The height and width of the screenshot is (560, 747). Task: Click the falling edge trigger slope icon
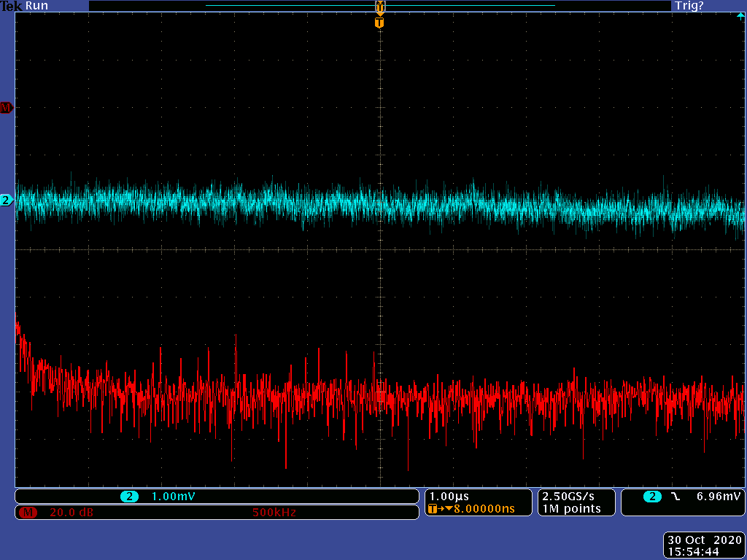tap(675, 497)
